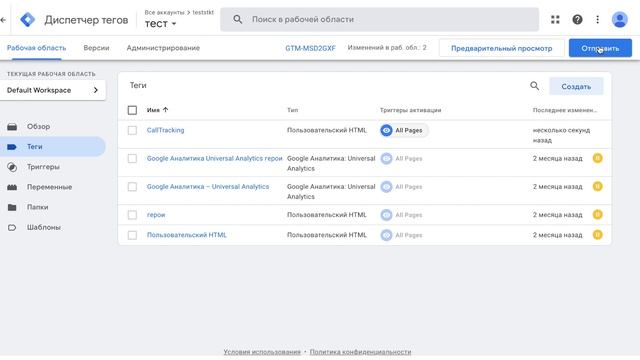The width and height of the screenshot is (640, 360).
Task: Click paused icon in Пользовательский HTML tag row
Action: tap(598, 235)
